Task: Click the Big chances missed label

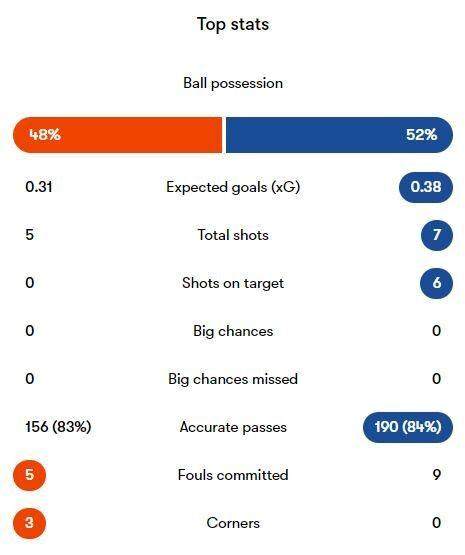Action: [x=233, y=379]
